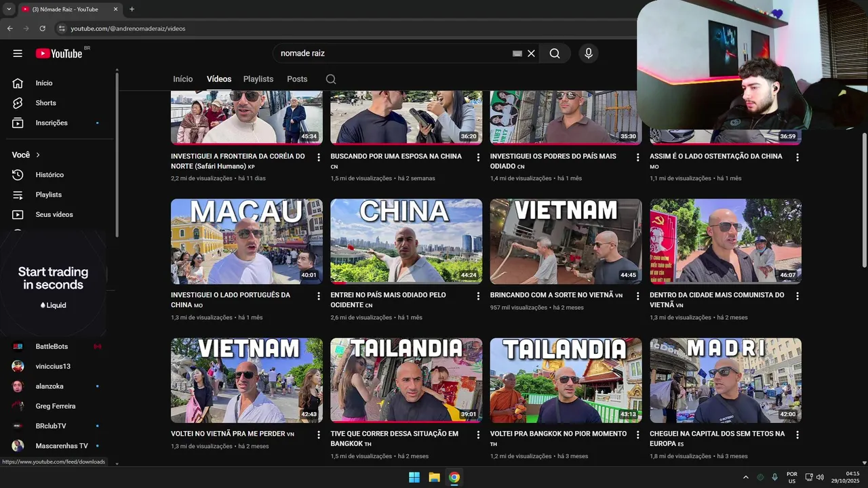Open options for TIVE QUE CORRER video
The width and height of the screenshot is (868, 488).
478,434
